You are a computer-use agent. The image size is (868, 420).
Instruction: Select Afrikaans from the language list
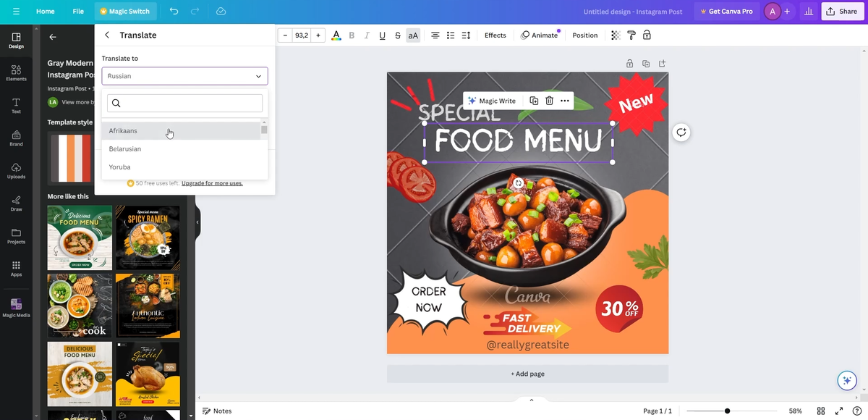click(181, 131)
